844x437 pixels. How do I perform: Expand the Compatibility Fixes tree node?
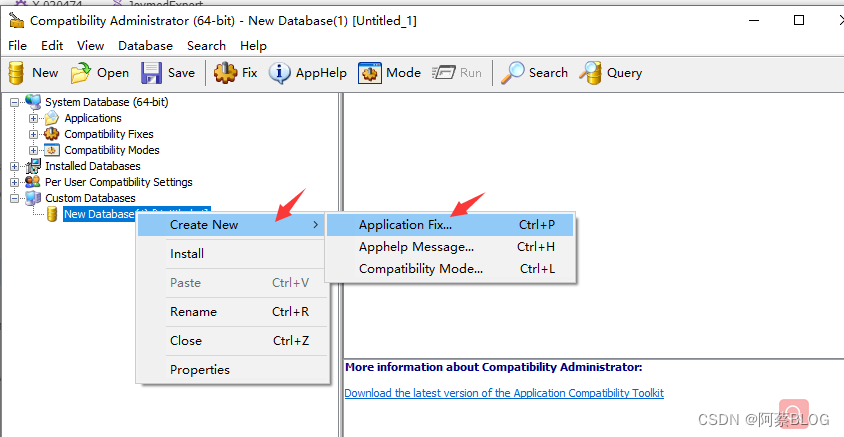pos(33,135)
